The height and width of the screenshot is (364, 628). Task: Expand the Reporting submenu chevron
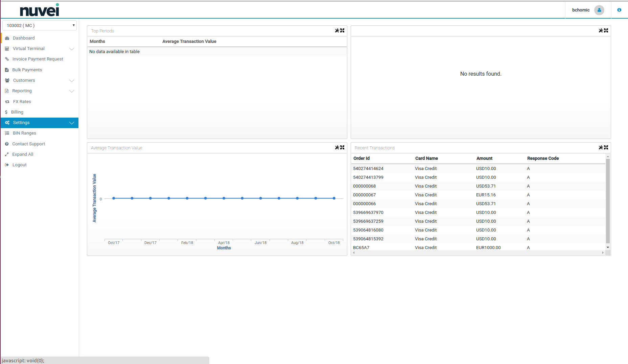72,91
